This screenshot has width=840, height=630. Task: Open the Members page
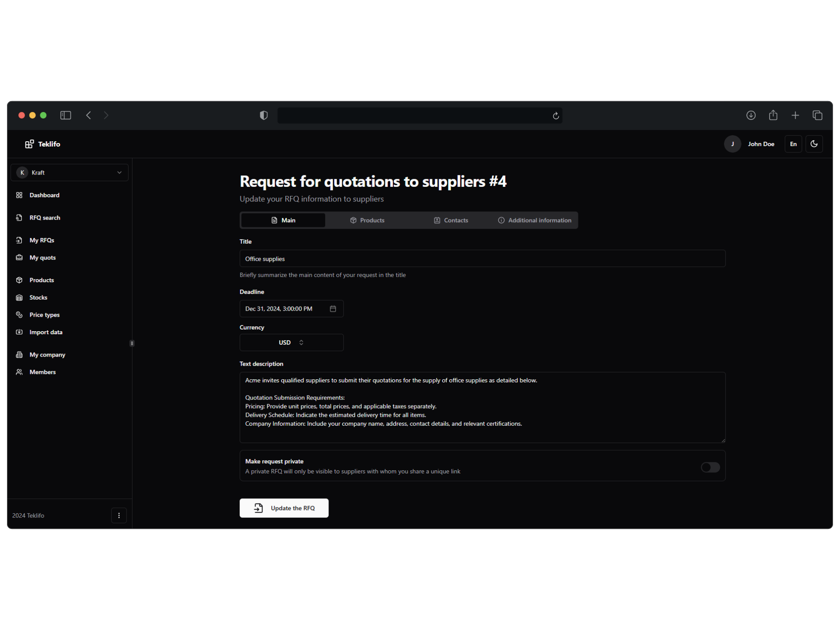[x=42, y=372]
